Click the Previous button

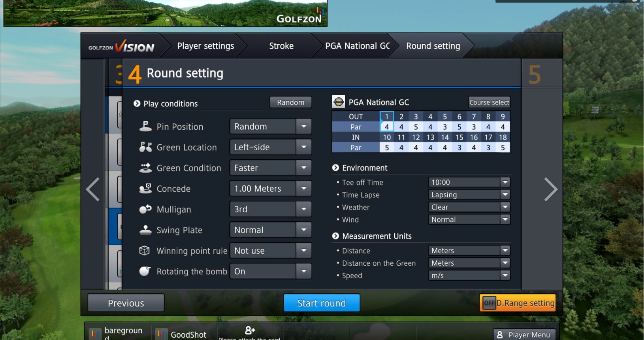126,303
